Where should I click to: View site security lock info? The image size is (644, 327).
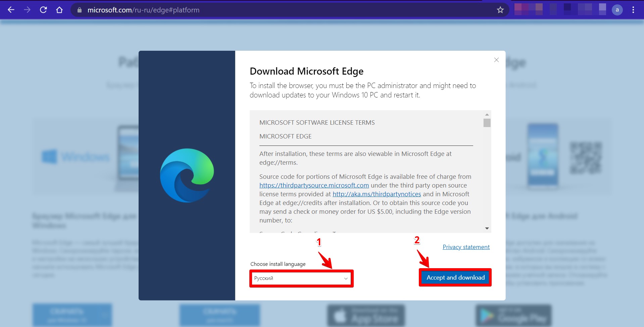[x=80, y=10]
